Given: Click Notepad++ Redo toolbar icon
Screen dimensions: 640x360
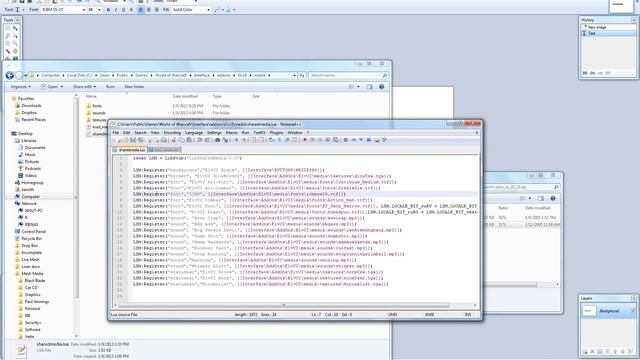Looking at the screenshot, I should [x=207, y=140].
